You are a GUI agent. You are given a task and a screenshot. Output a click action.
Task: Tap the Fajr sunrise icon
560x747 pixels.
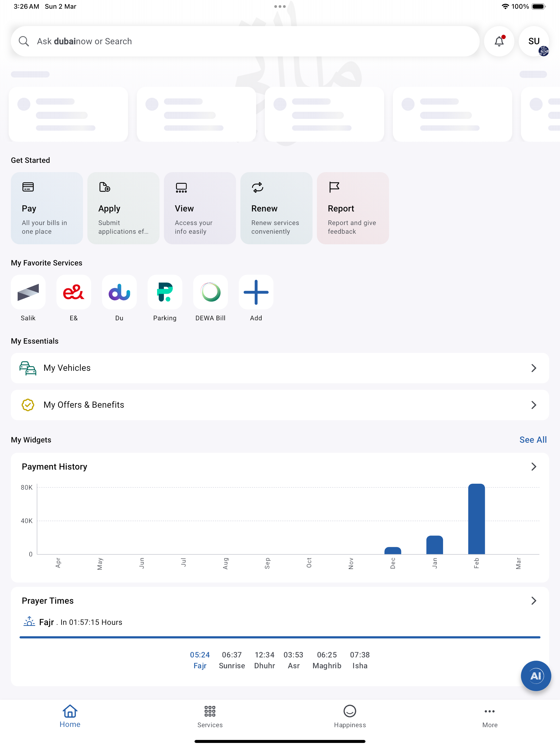[29, 621]
